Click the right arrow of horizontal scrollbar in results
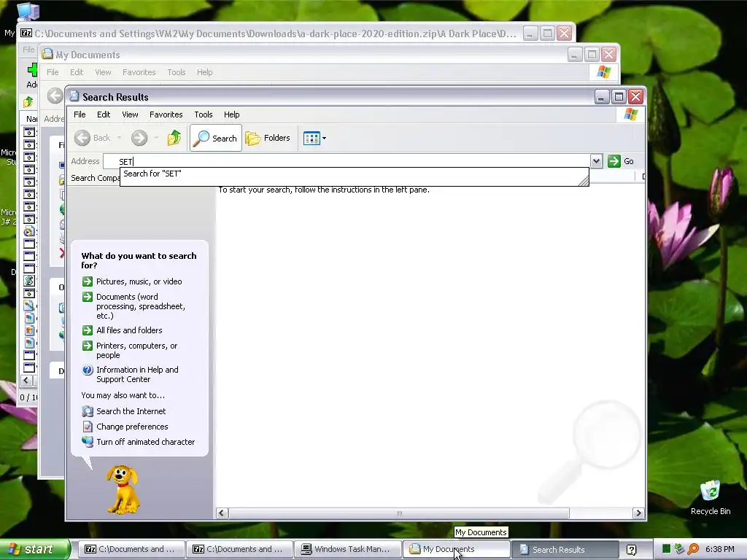The image size is (747, 560). click(638, 513)
